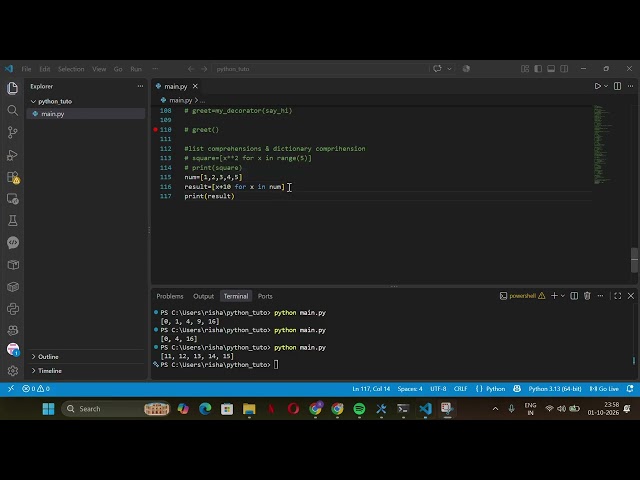
Task: Change encoding via UTF-8 status item
Action: [438, 389]
